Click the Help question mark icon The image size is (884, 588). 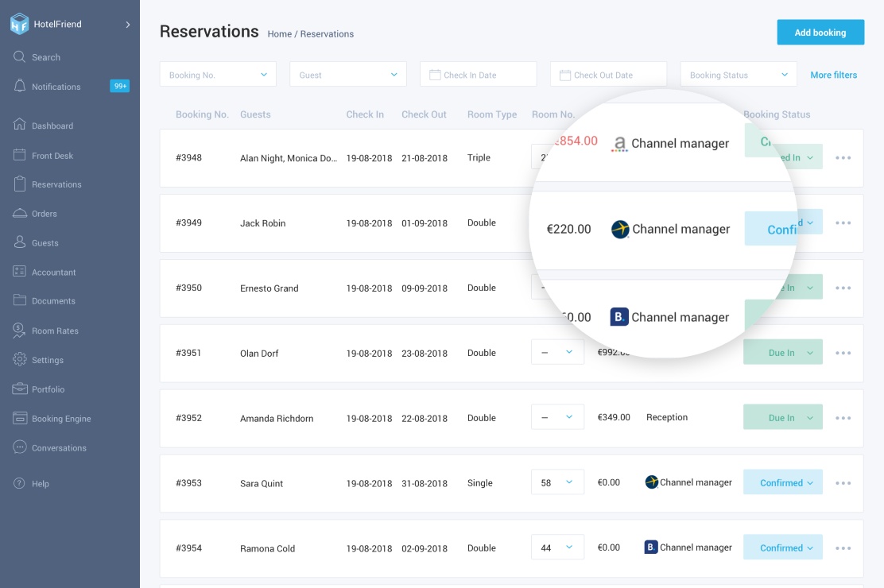(x=19, y=483)
